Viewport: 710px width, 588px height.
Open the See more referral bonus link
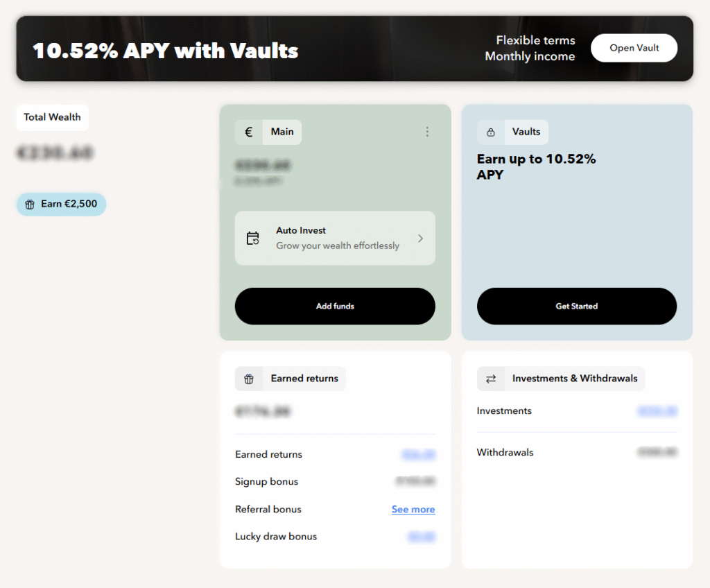point(413,510)
